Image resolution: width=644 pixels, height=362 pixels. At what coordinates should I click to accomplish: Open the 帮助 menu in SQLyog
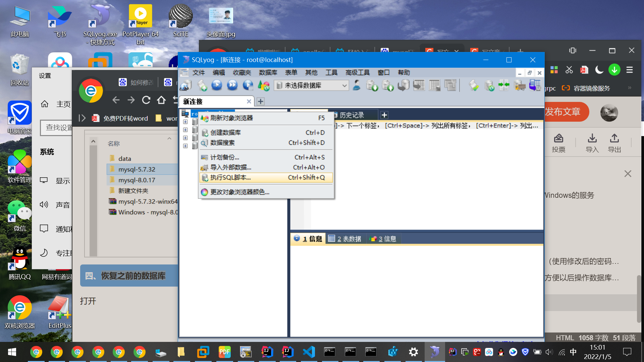pos(404,72)
